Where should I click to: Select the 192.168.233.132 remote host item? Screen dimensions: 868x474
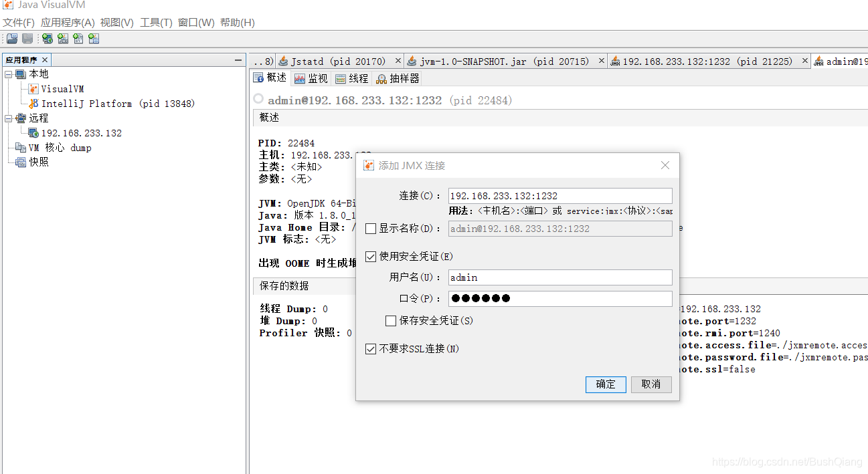(82, 133)
